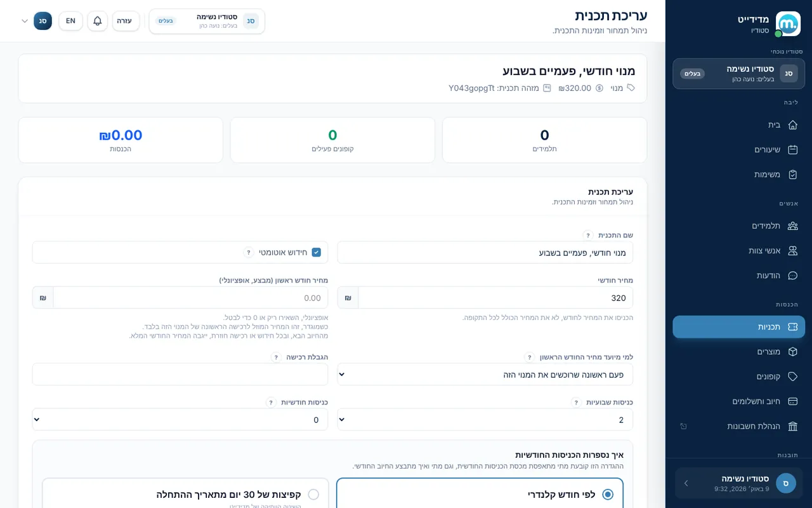Click help icon next to כניסות שבועיות
Image resolution: width=812 pixels, height=508 pixels.
pos(576,402)
